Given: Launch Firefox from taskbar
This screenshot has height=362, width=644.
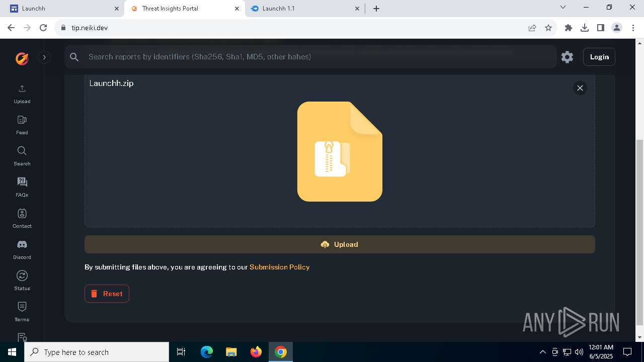Looking at the screenshot, I should click(x=256, y=352).
